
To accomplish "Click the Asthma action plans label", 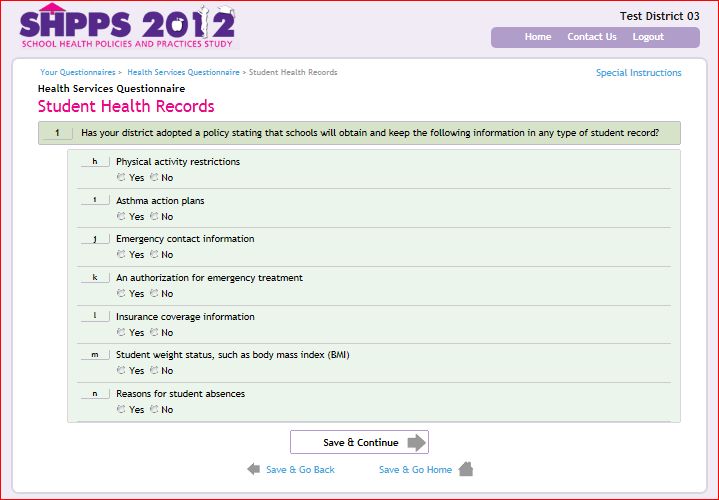I will click(160, 201).
